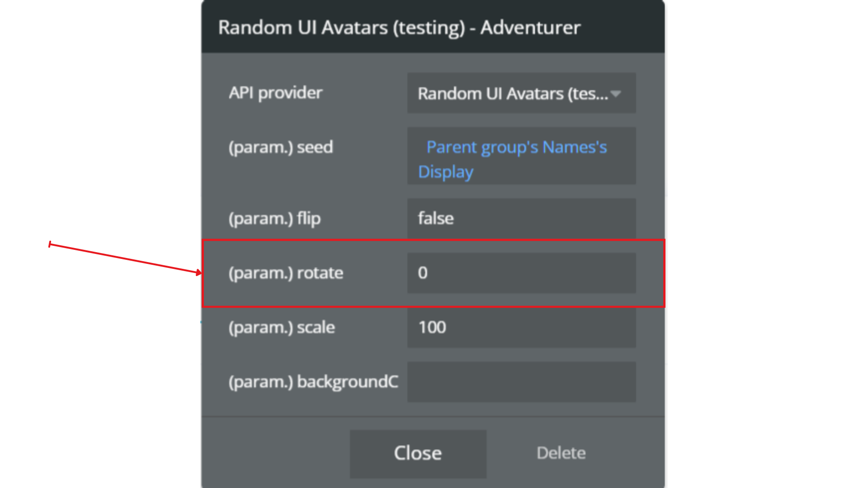Click the flip field showing false
868x488 pixels.
tap(521, 219)
